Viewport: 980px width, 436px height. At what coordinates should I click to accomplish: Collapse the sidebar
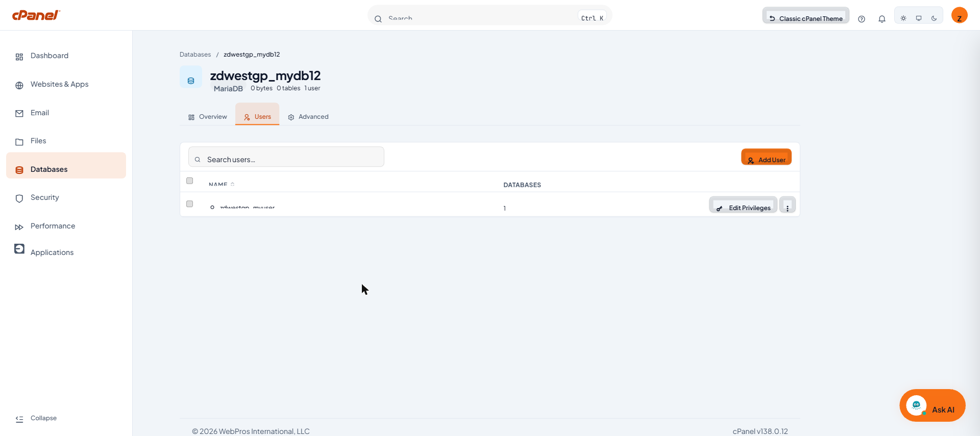(x=36, y=418)
